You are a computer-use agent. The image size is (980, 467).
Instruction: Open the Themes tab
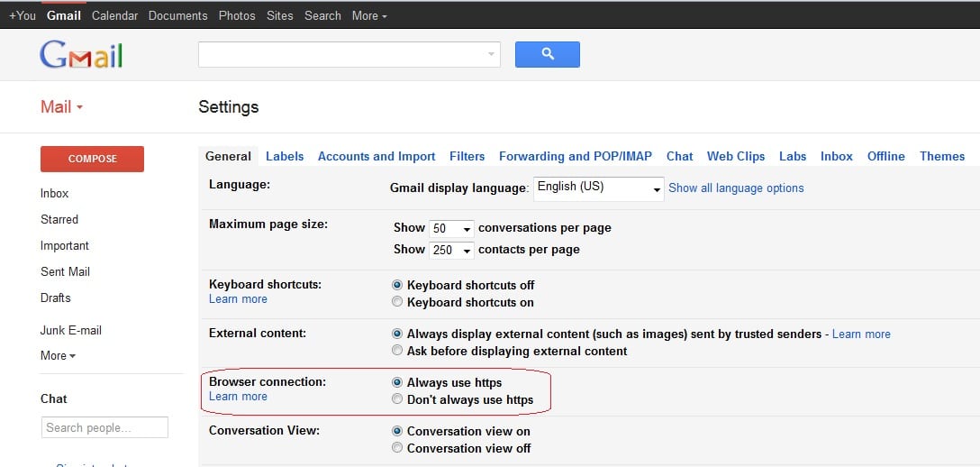pos(942,156)
